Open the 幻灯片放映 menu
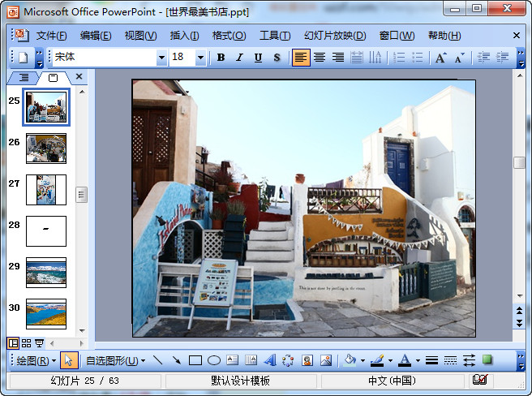Viewport: 532px width, 396px height. [x=335, y=36]
